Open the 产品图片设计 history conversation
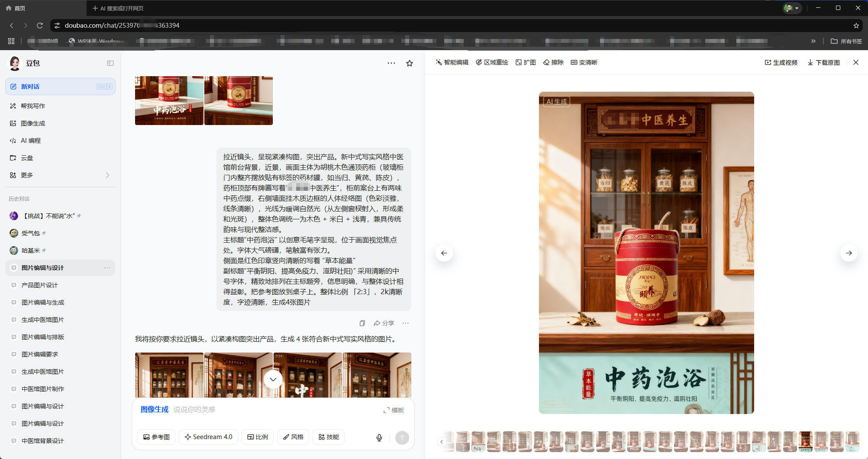 click(x=39, y=285)
